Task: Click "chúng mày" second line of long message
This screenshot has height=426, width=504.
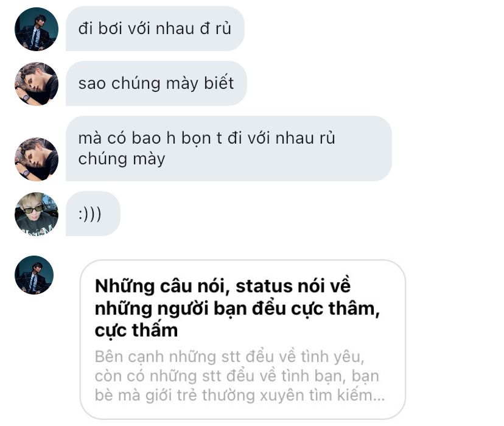Action: [x=122, y=159]
